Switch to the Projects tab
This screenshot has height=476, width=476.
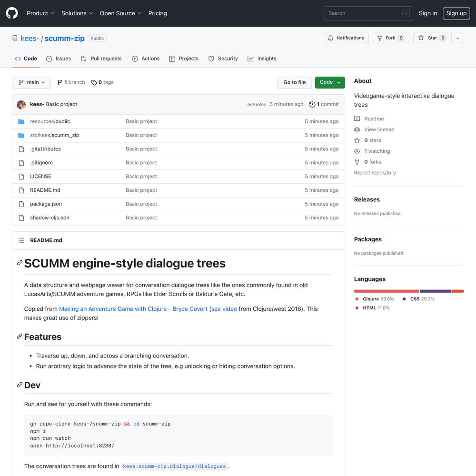(x=184, y=59)
